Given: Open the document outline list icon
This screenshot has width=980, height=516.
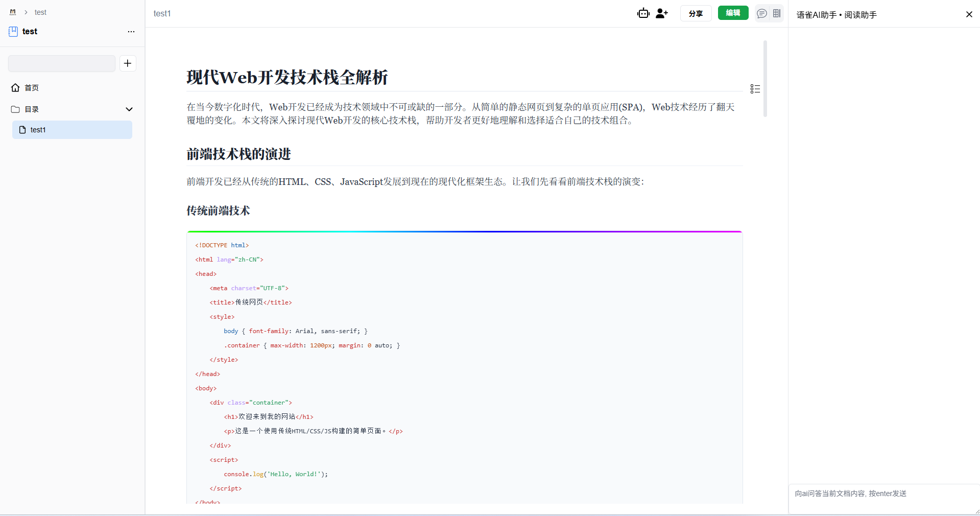Looking at the screenshot, I should click(x=755, y=89).
